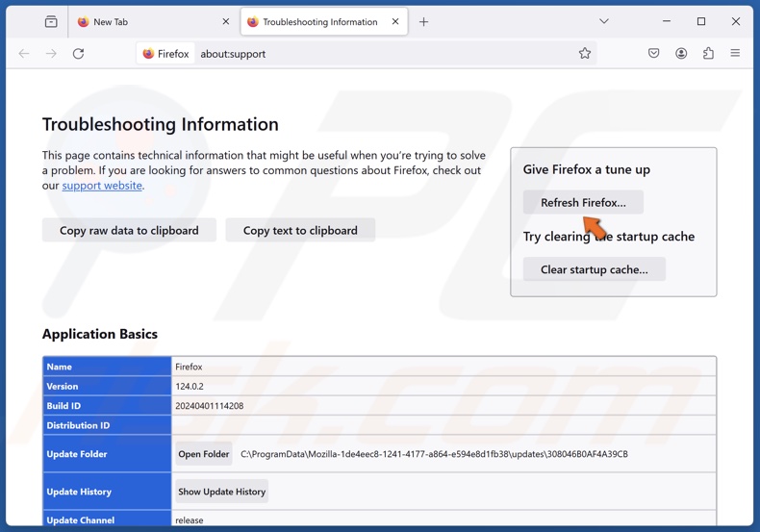
Task: Go forward with the forward arrow
Action: pyautogui.click(x=51, y=54)
